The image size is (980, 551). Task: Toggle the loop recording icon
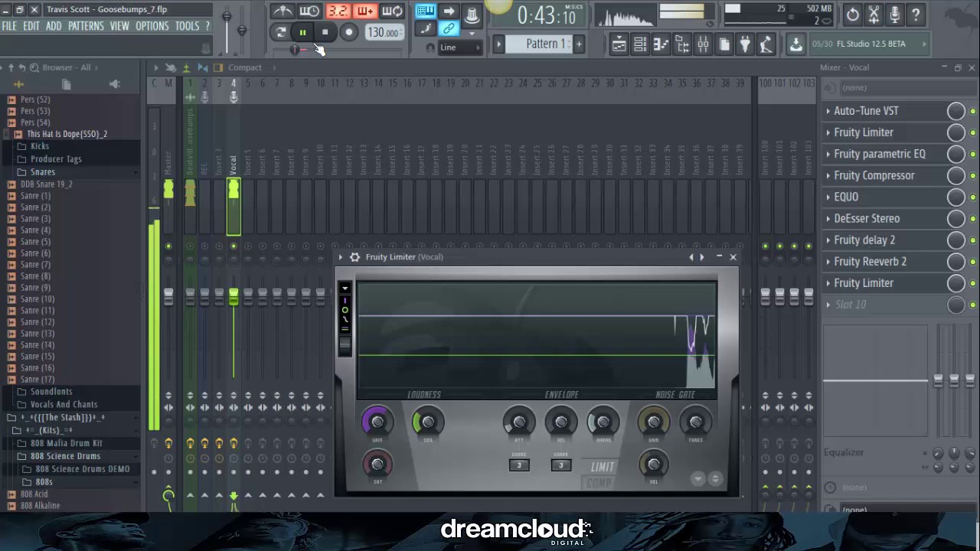392,11
